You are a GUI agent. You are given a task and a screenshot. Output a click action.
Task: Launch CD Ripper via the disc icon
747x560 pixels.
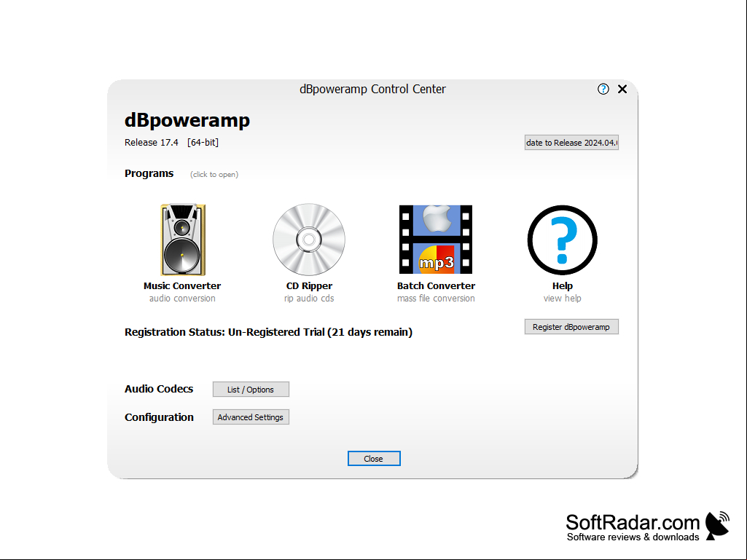pyautogui.click(x=309, y=240)
